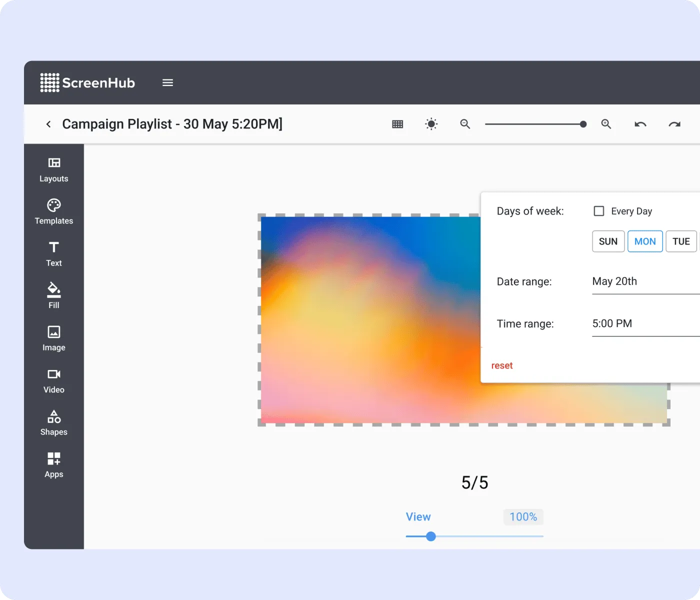Toggle the grid view icon
Screen dimensions: 700x600
pos(397,124)
